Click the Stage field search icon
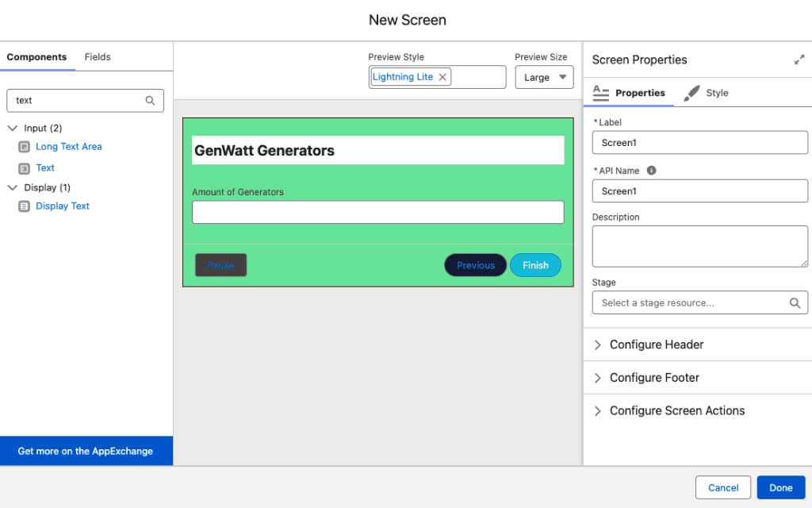Viewport: 812px width, 508px height. tap(795, 302)
